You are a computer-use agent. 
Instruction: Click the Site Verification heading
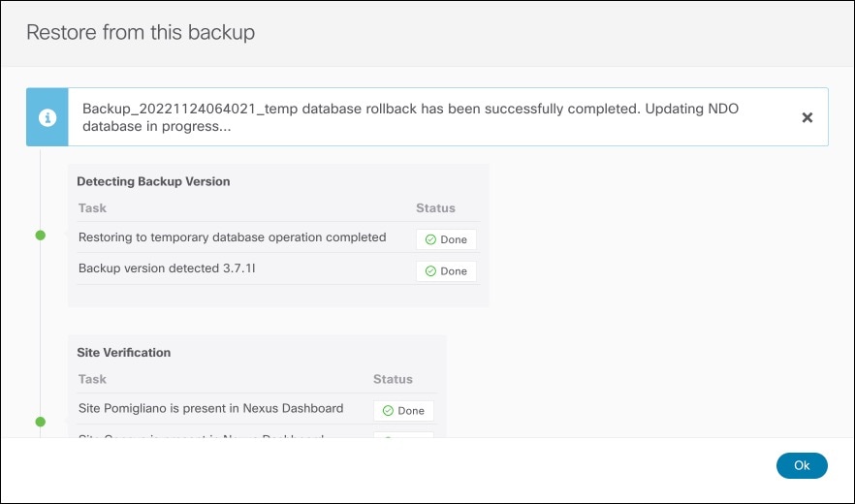click(x=124, y=353)
